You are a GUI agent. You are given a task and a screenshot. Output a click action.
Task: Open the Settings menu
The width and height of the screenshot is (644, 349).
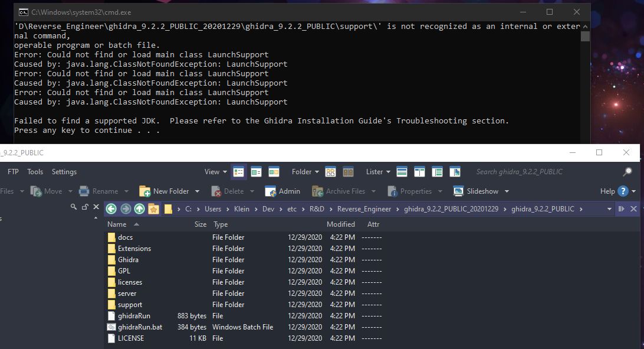pos(64,172)
